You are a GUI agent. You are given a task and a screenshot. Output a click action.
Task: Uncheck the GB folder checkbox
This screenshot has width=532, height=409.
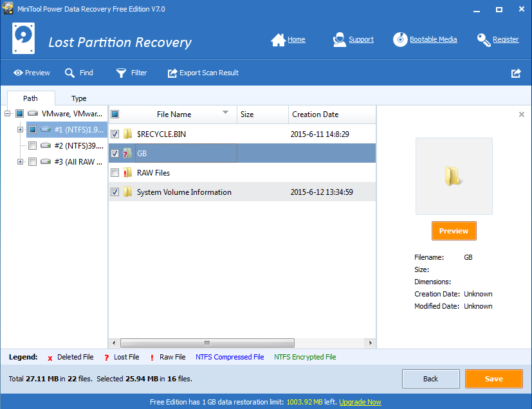click(115, 153)
